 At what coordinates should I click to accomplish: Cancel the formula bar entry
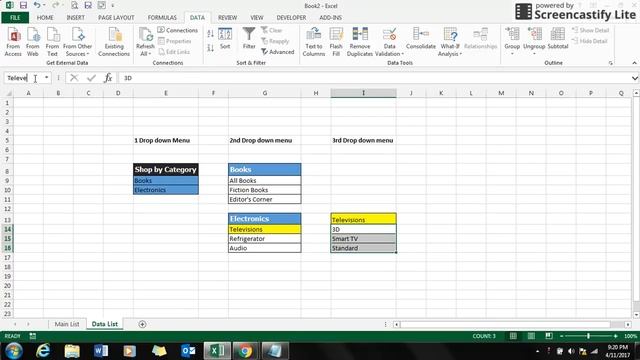coord(74,78)
